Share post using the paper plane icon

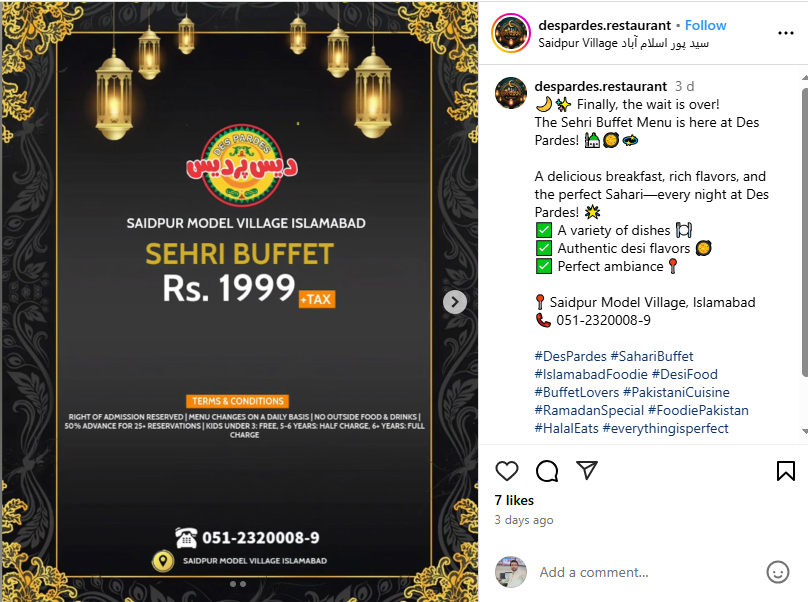(x=587, y=470)
